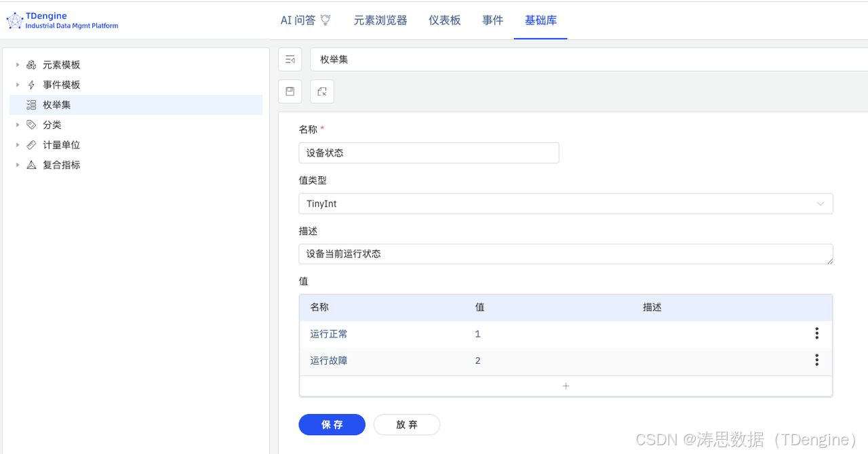Select 事件模板 in the tree

pyautogui.click(x=62, y=85)
